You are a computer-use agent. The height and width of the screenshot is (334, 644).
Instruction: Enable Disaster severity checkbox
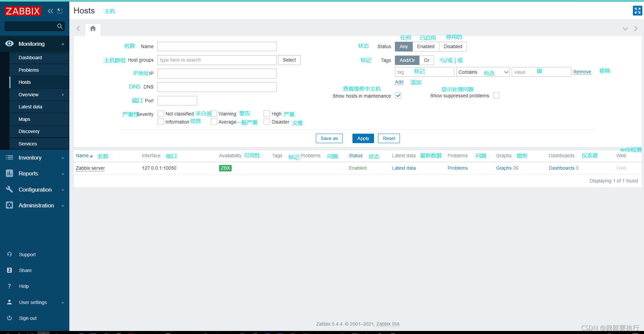[x=267, y=122]
